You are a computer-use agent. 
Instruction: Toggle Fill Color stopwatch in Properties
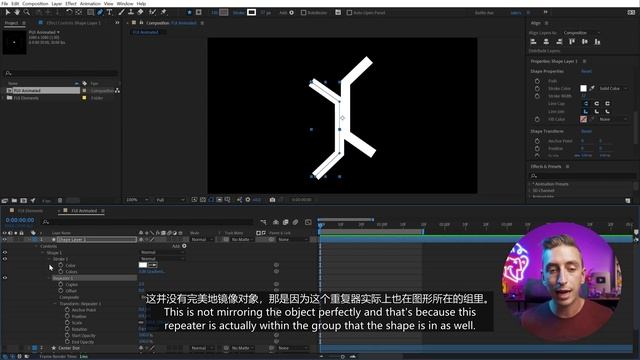click(x=537, y=120)
